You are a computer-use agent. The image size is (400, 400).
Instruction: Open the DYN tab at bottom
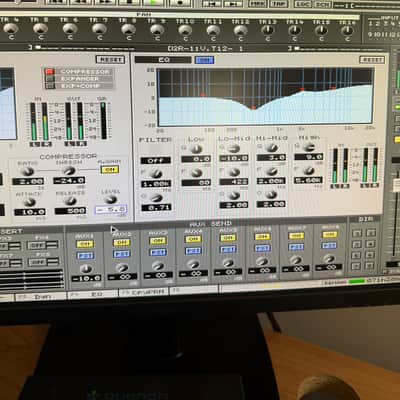coord(41,296)
